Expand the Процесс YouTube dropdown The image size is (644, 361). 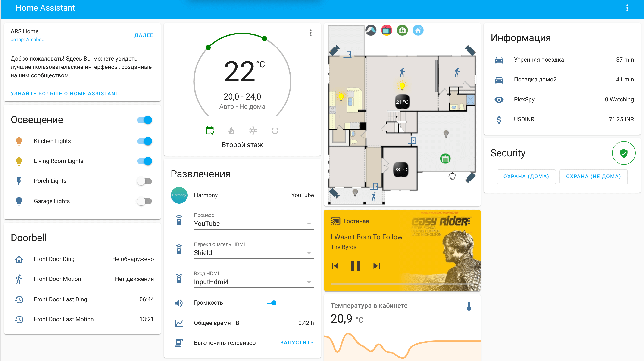tap(310, 223)
